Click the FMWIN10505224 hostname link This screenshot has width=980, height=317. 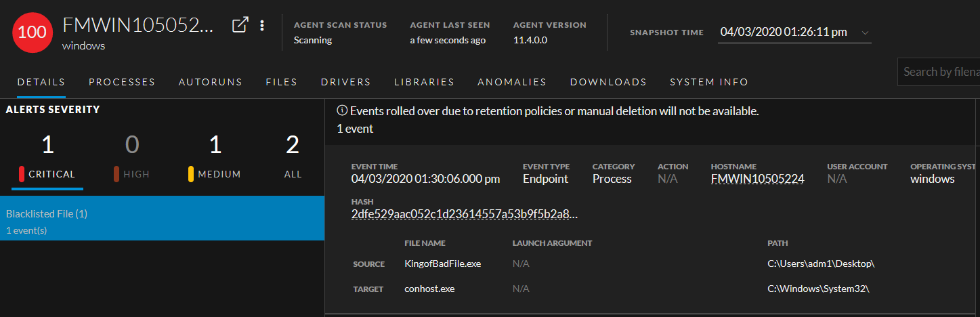757,179
